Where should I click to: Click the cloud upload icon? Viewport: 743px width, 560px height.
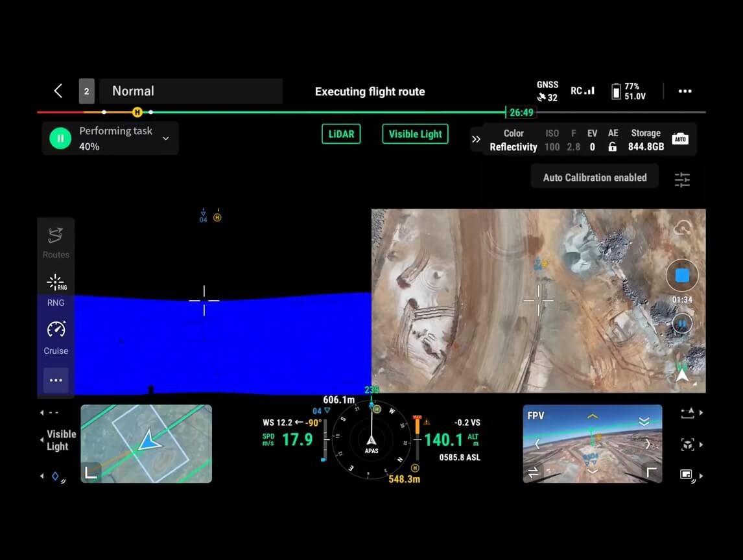point(682,228)
